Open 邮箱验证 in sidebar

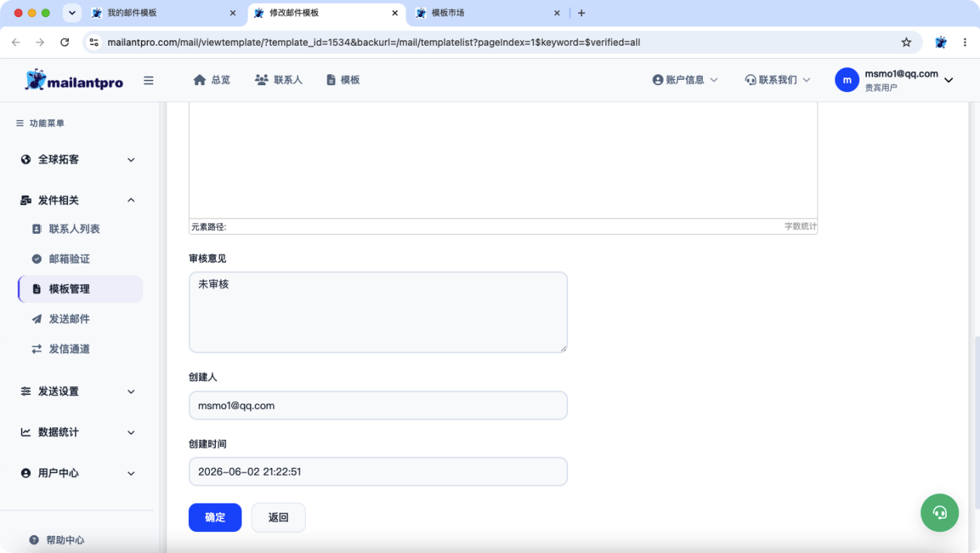pos(70,259)
